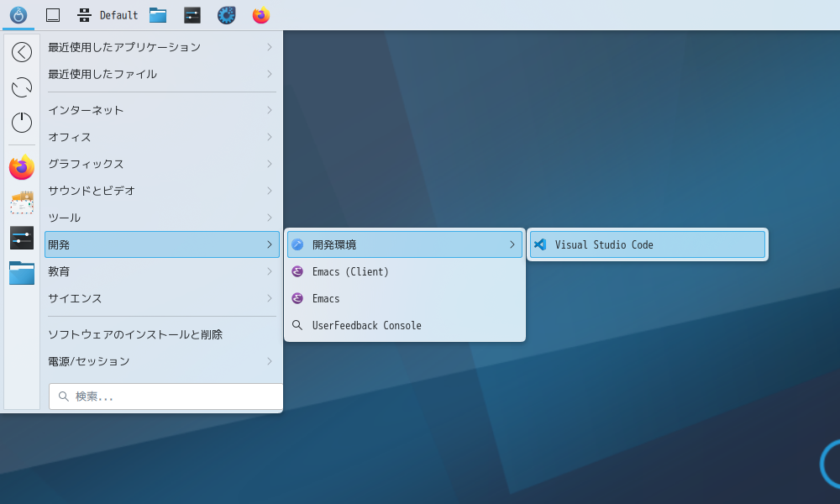
Task: Launch the Discover software center from the panel
Action: (x=227, y=15)
